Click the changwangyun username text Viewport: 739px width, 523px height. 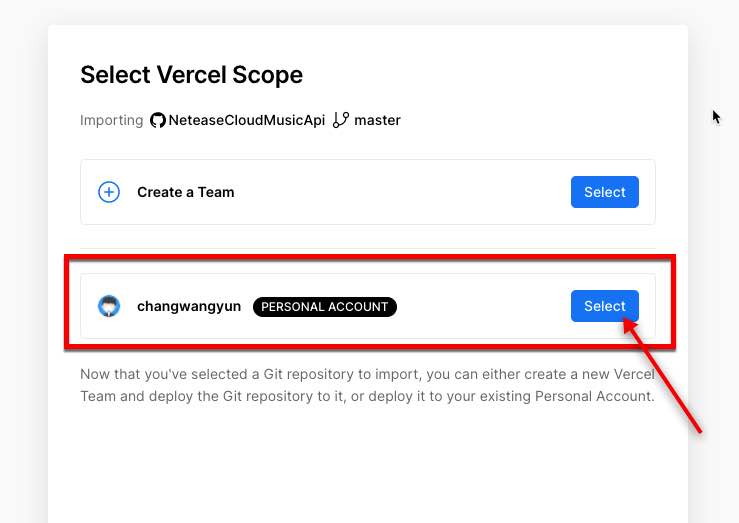click(x=189, y=306)
